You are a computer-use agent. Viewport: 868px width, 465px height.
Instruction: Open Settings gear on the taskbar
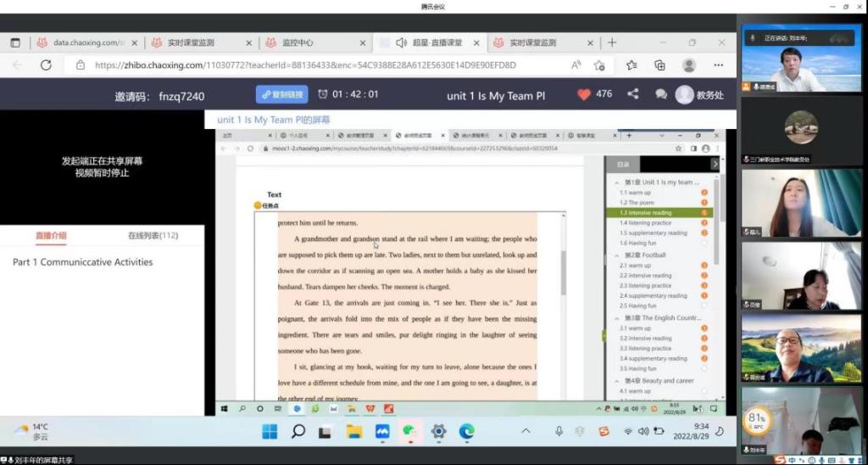438,431
